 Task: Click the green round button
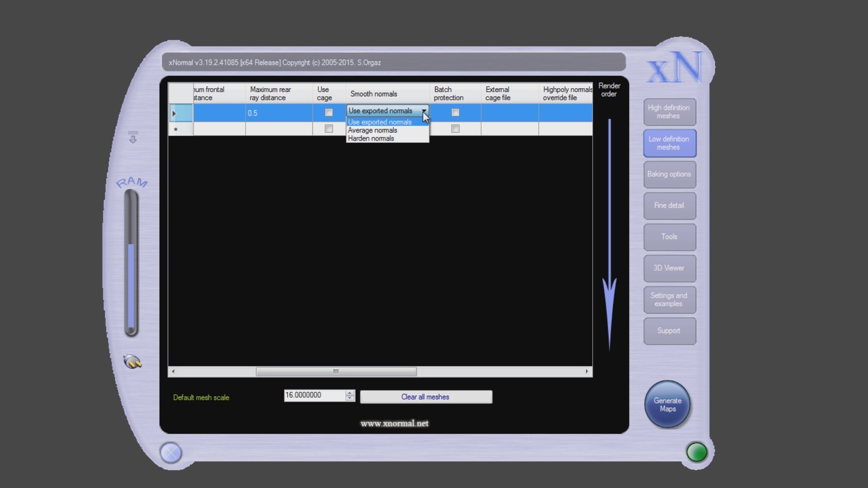[697, 452]
